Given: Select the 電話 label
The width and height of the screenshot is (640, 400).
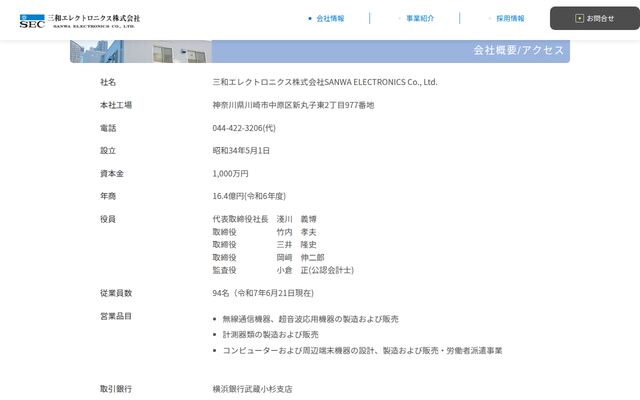Looking at the screenshot, I should click(108, 128).
